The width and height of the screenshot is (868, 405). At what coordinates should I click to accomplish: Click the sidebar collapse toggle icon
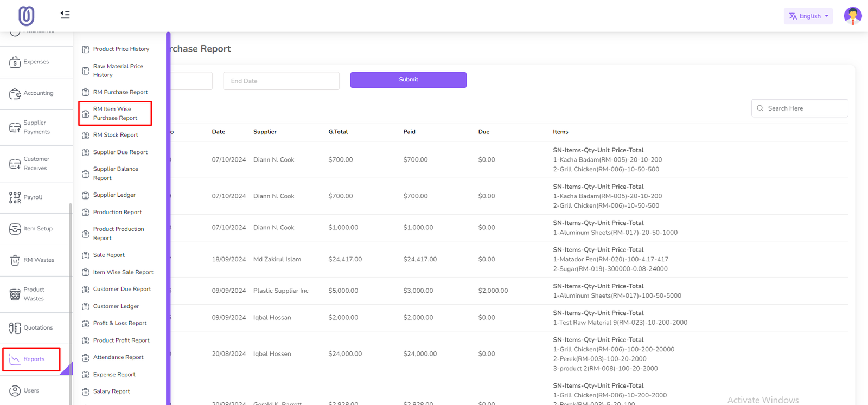pyautogui.click(x=65, y=15)
